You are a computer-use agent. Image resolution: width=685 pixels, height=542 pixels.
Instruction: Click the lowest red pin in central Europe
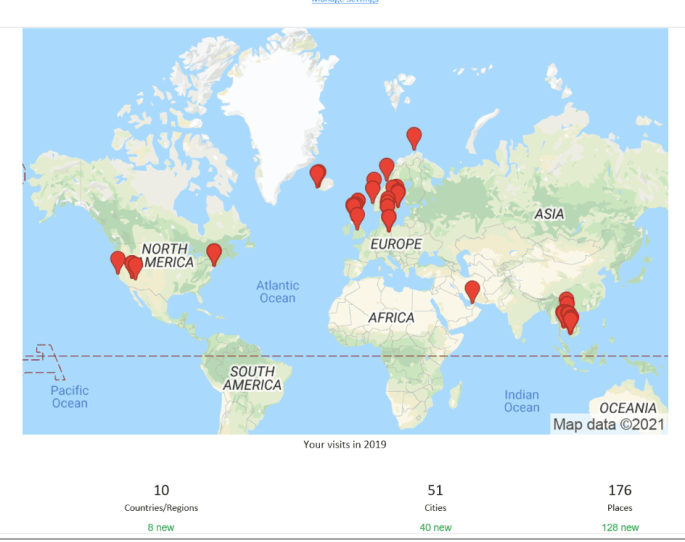tap(389, 218)
